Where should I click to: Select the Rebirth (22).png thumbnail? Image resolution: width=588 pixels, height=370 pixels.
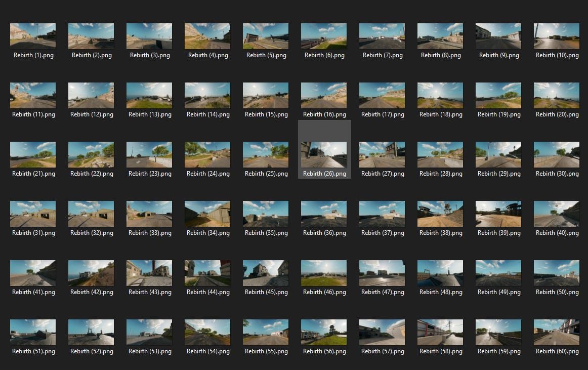91,154
